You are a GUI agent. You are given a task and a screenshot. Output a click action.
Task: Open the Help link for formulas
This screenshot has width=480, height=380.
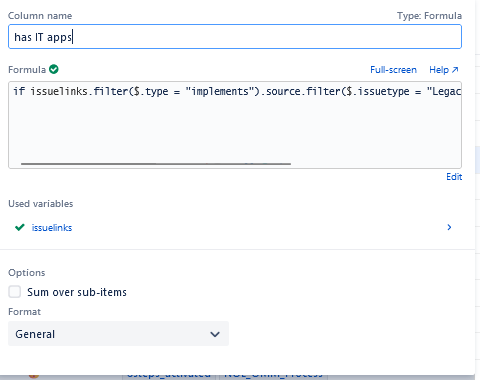click(444, 70)
